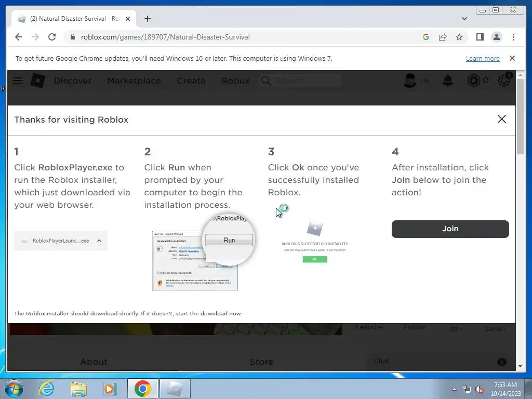Toggle the Chrome side panel icon
532x399 pixels.
(480, 37)
